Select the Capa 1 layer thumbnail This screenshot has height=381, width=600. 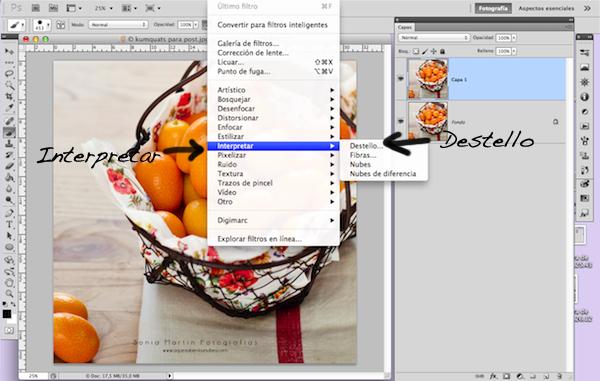coord(428,79)
